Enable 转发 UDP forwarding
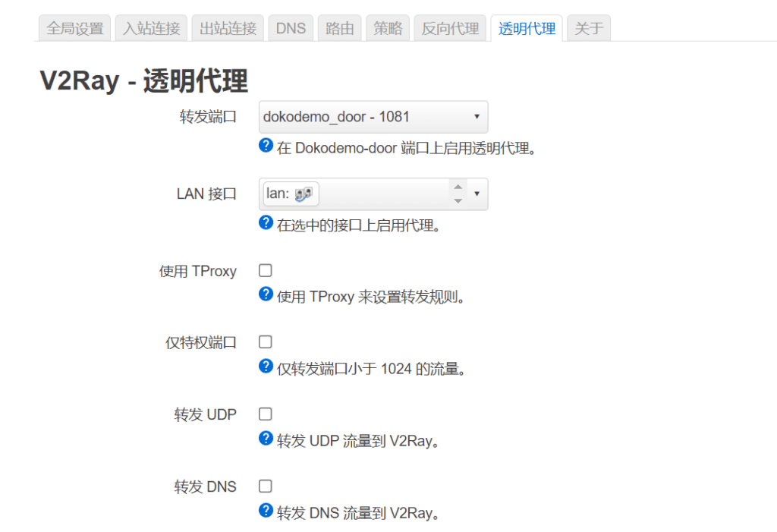 265,414
